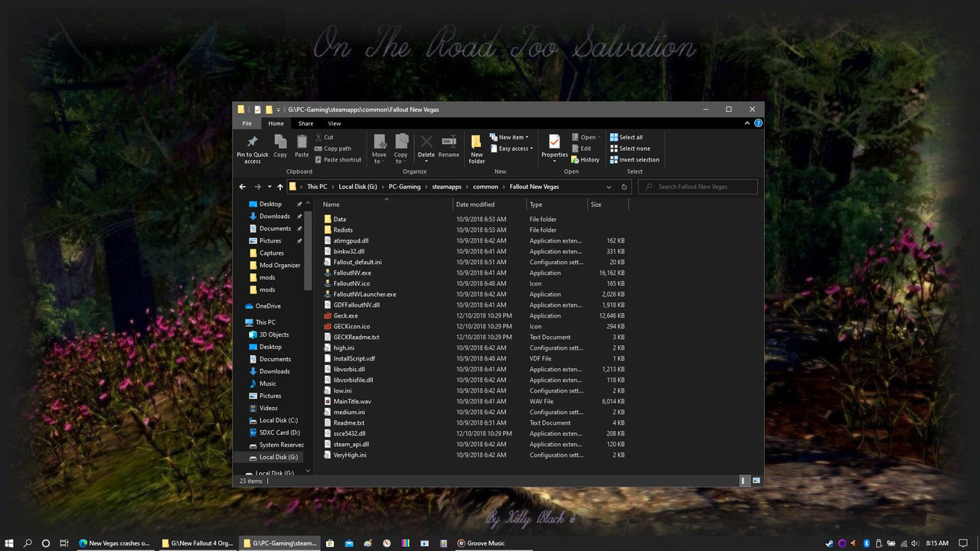This screenshot has height=551, width=980.
Task: Open file History from ribbon
Action: [586, 160]
